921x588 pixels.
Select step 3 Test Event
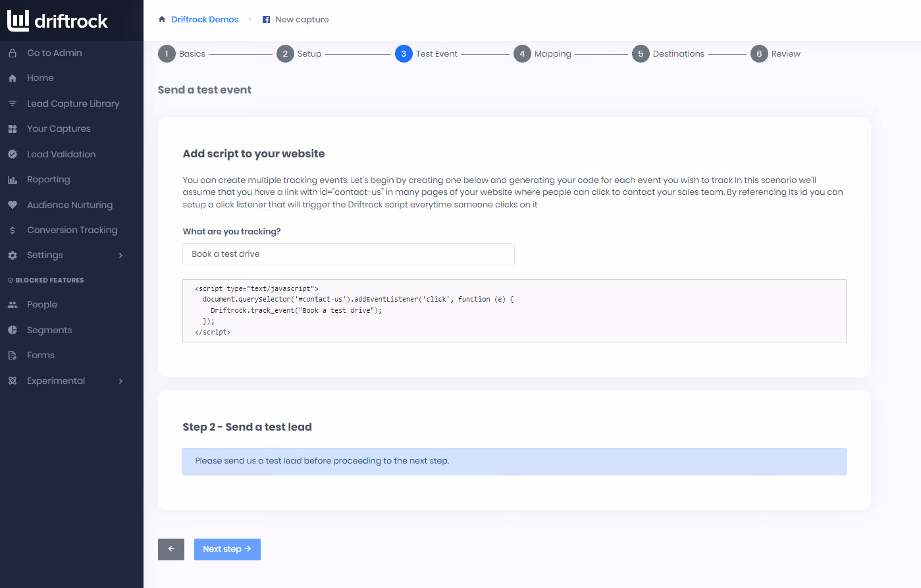pos(426,54)
